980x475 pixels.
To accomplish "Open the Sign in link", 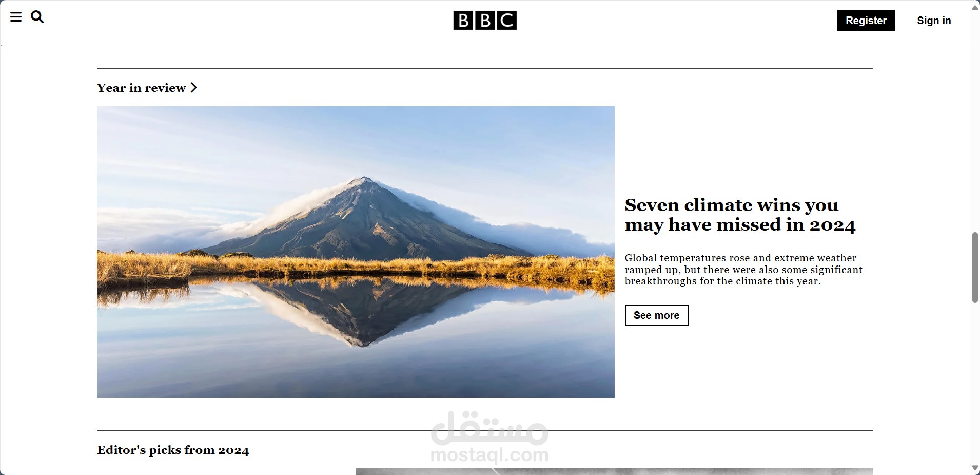I will pos(934,21).
